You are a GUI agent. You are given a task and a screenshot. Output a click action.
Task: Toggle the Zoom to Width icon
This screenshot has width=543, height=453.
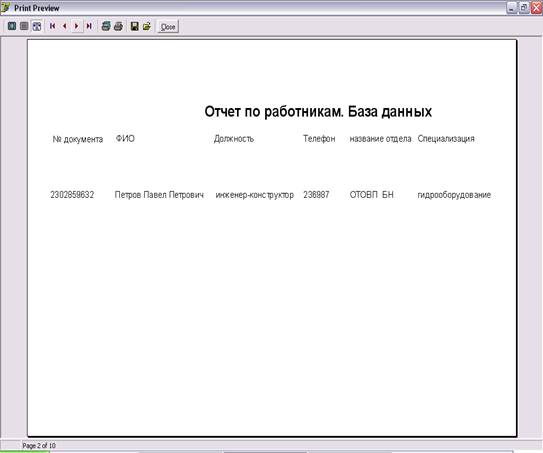pos(37,26)
